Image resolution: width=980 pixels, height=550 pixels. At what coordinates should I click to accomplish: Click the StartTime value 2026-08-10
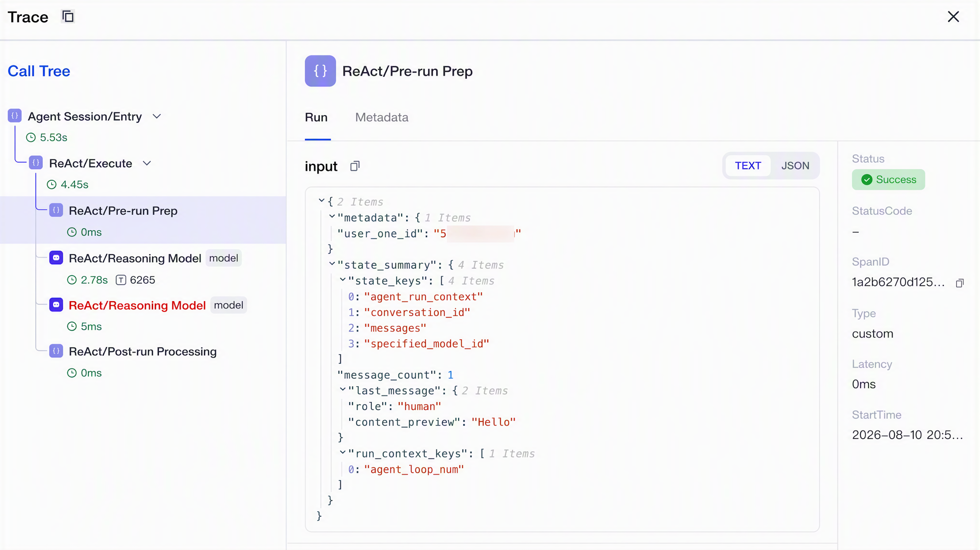tap(907, 435)
